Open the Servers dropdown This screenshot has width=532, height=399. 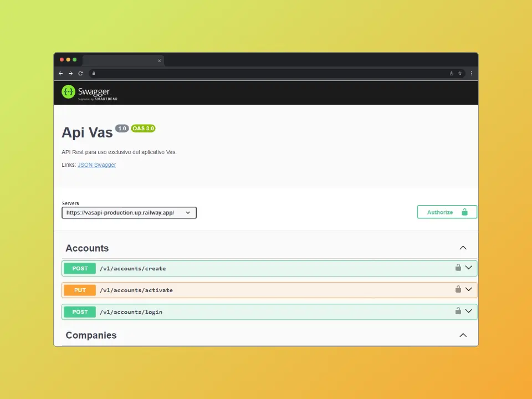coord(129,213)
